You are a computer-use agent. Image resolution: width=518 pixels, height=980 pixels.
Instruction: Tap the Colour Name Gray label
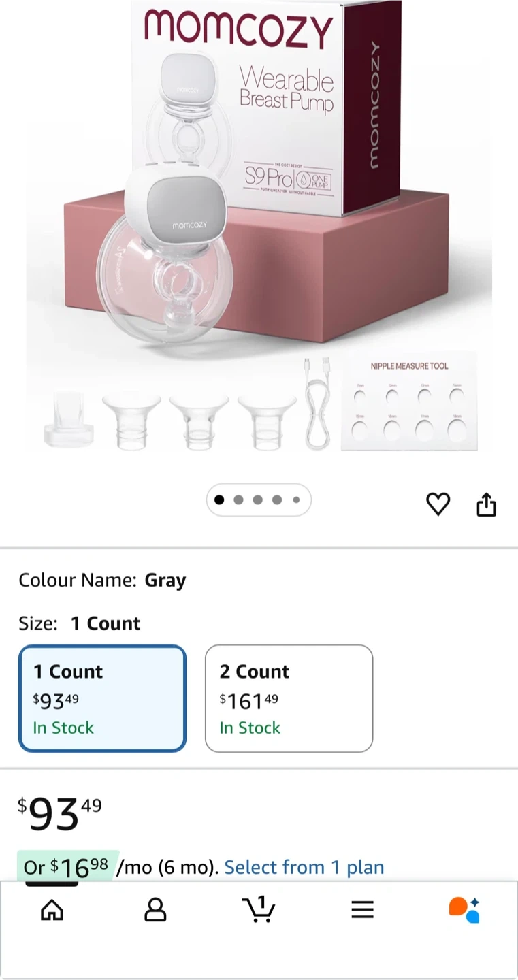point(102,581)
